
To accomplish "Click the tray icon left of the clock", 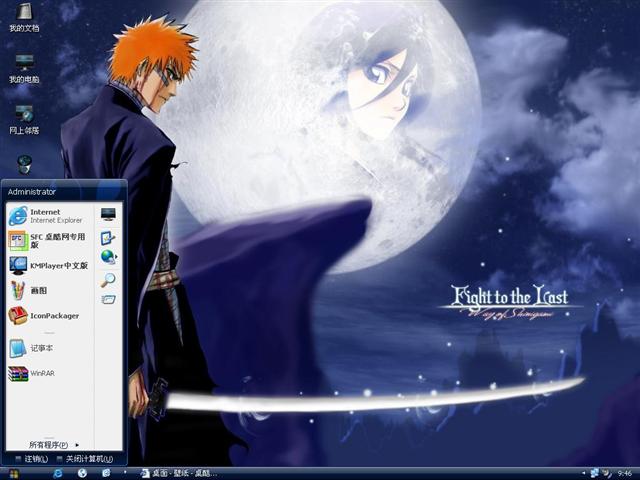I will (x=608, y=473).
